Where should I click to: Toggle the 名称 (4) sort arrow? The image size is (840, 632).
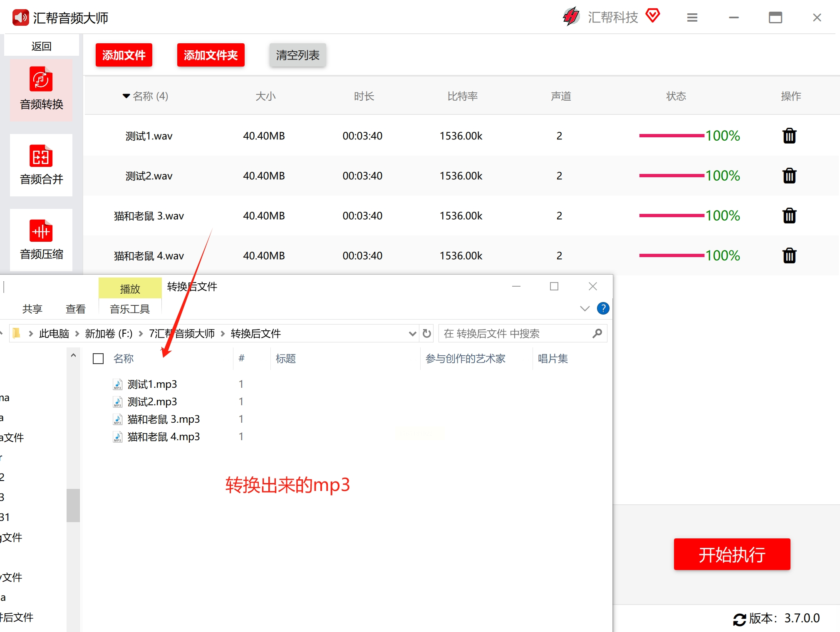pos(126,96)
